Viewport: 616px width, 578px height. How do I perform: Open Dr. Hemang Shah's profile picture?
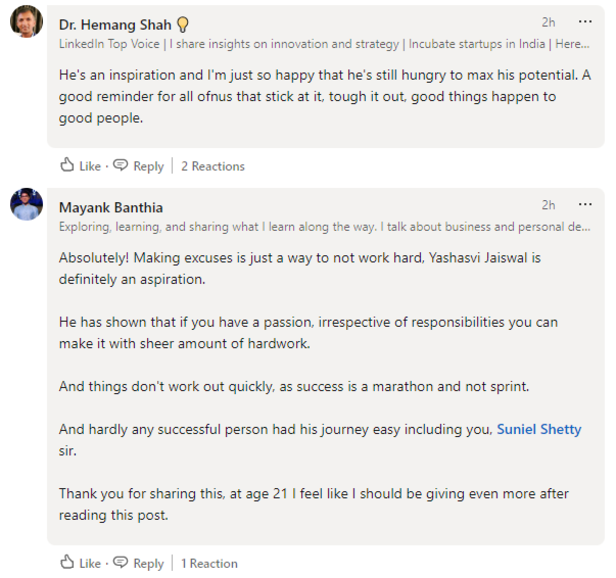pyautogui.click(x=26, y=22)
